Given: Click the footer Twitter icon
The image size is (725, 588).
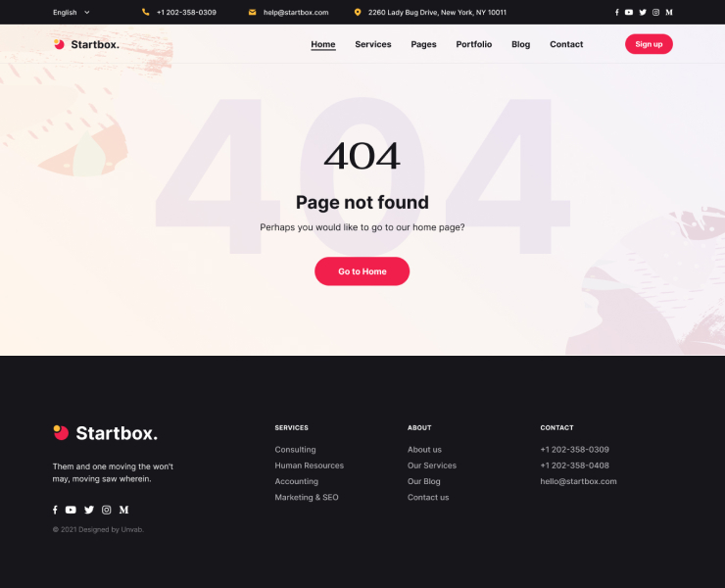Looking at the screenshot, I should pyautogui.click(x=89, y=510).
